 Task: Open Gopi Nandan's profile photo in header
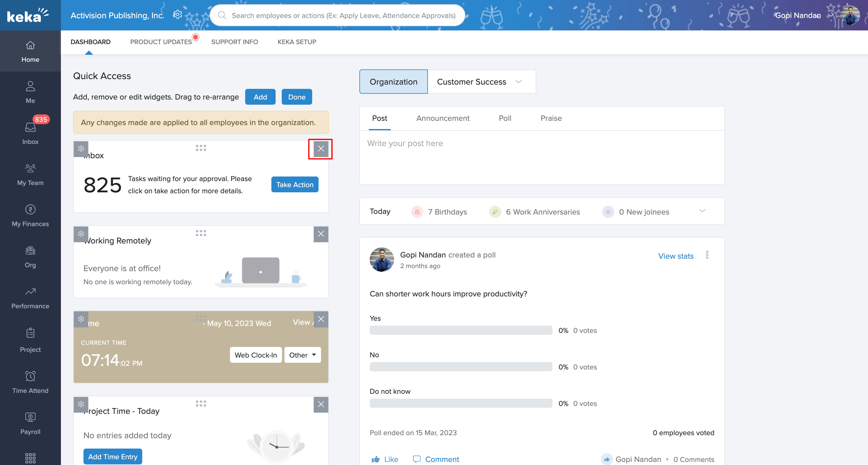[850, 15]
